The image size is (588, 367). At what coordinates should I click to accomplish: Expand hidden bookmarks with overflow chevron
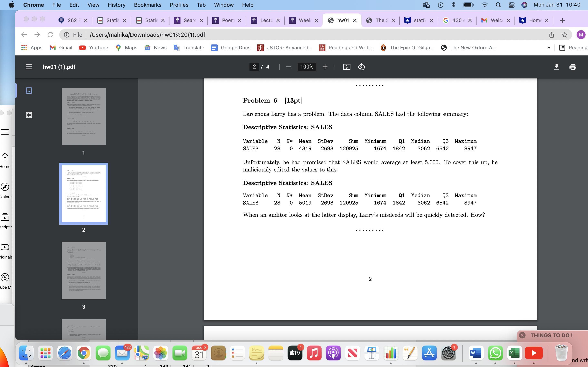pyautogui.click(x=549, y=48)
